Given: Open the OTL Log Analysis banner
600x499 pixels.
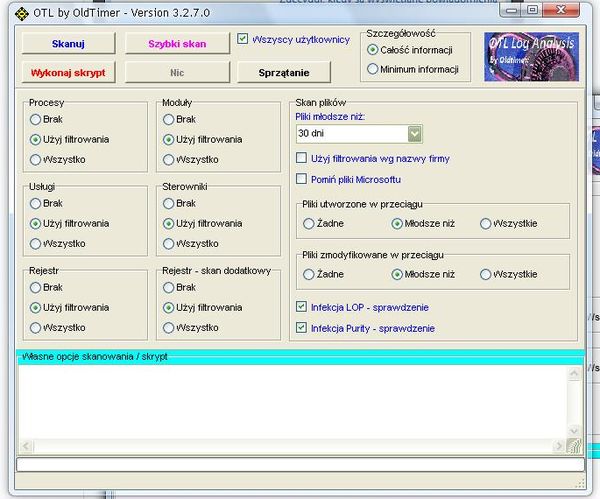Looking at the screenshot, I should [x=531, y=57].
